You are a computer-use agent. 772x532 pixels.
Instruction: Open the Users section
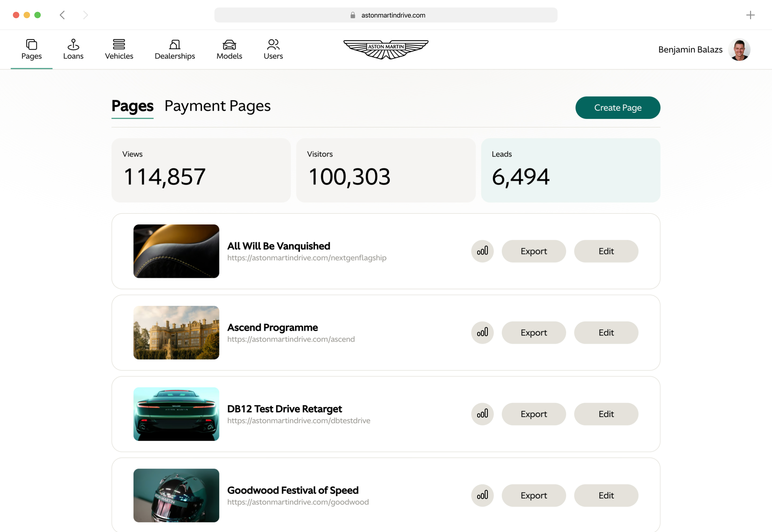tap(273, 49)
